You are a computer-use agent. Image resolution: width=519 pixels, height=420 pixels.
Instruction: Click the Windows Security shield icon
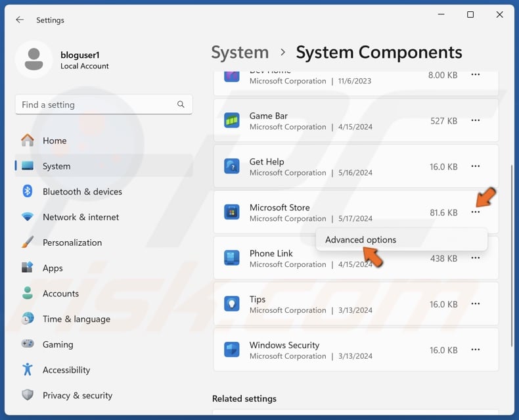click(231, 350)
